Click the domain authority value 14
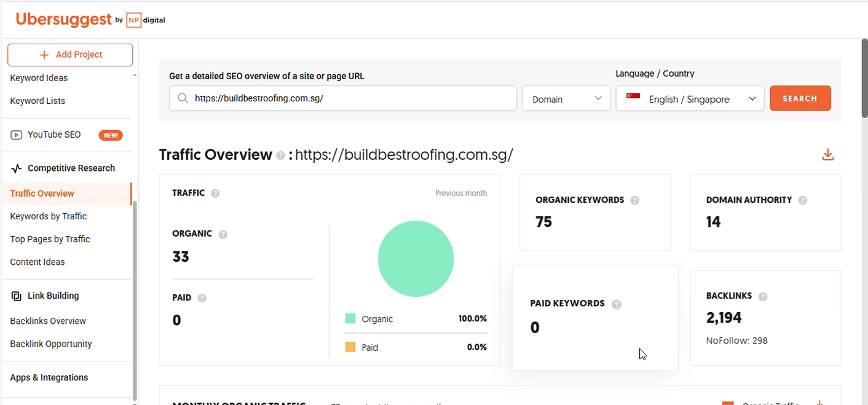Screen dimensions: 868x405 [x=713, y=222]
